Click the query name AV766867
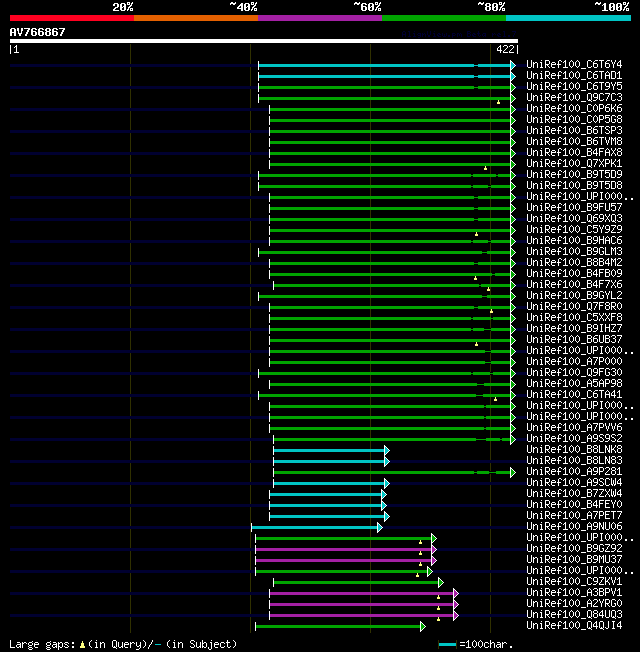The image size is (640, 652). [x=37, y=32]
